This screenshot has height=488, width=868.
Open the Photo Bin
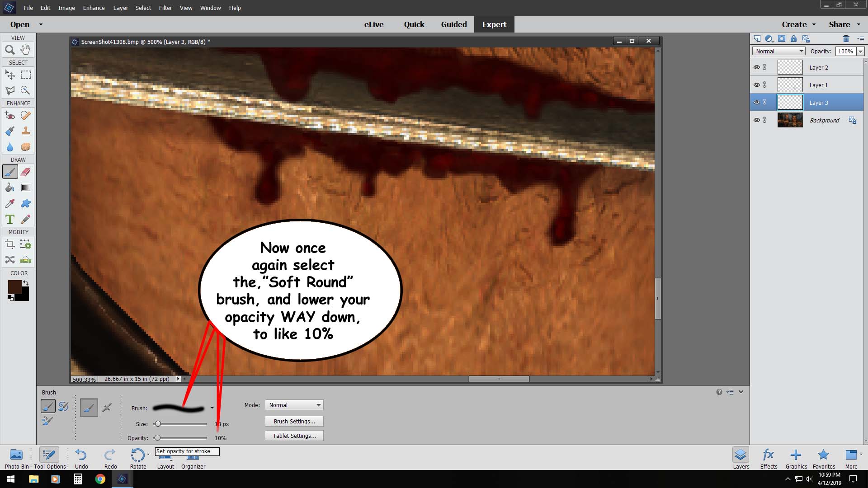(17, 458)
